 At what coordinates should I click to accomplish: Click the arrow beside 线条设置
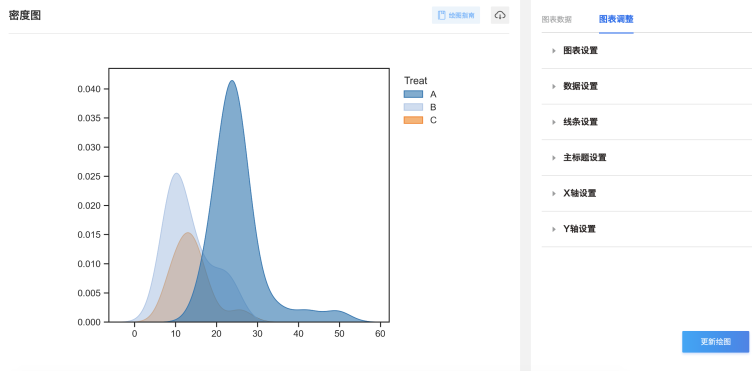pos(554,122)
